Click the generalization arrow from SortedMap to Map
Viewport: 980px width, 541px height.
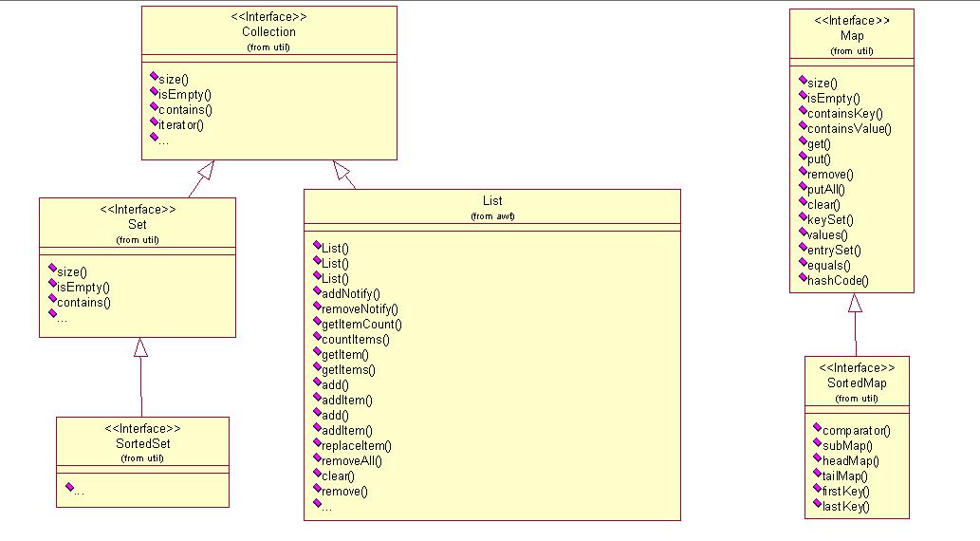coord(856,325)
